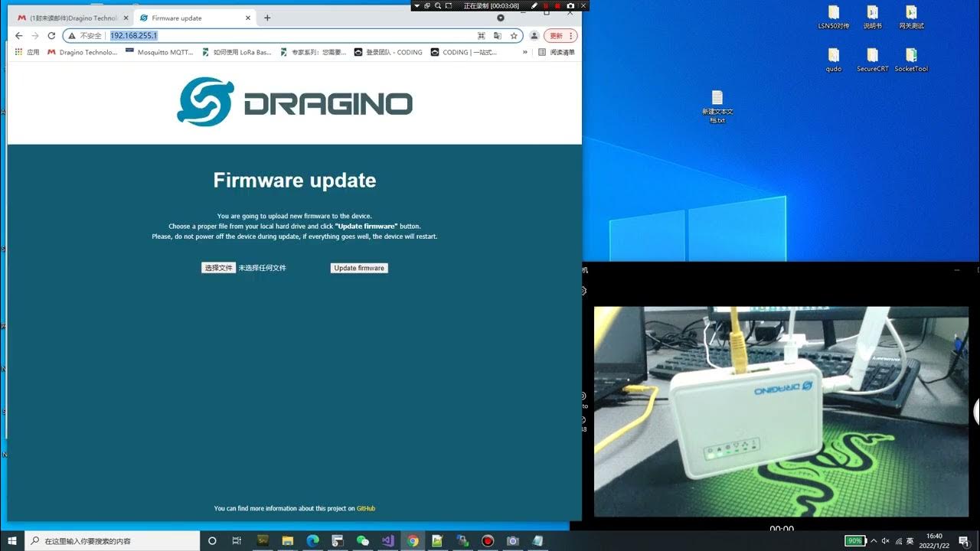Screen dimensions: 980x551
Task: Open Cortana circle on taskbar
Action: (x=213, y=540)
